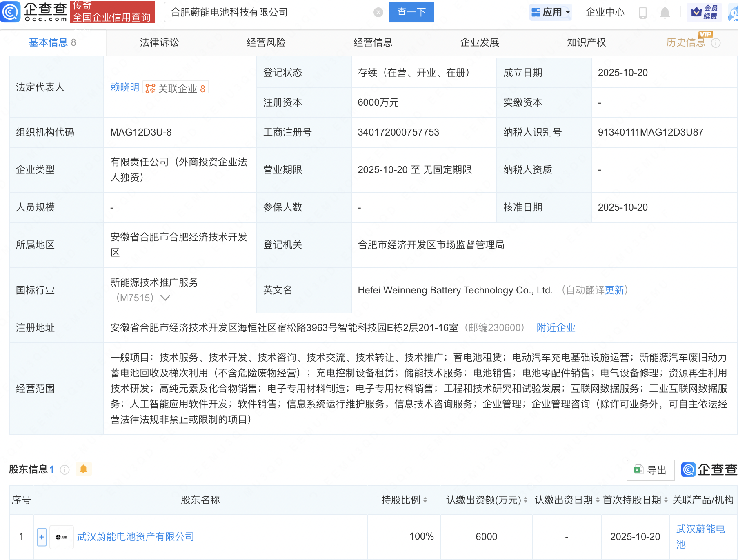Click the Qichacha logo icon
The height and width of the screenshot is (560, 738).
tap(11, 12)
